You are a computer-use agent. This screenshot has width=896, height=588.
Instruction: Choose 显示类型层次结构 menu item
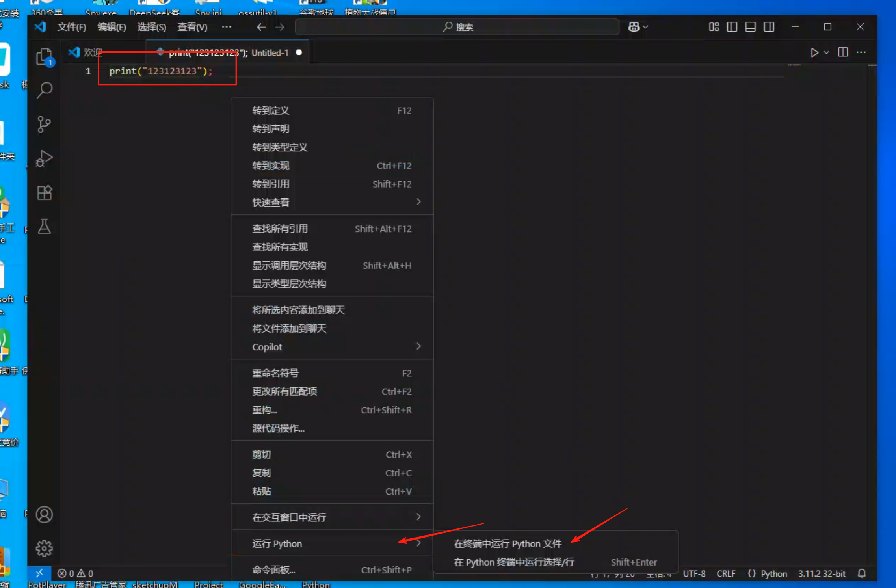(332, 284)
